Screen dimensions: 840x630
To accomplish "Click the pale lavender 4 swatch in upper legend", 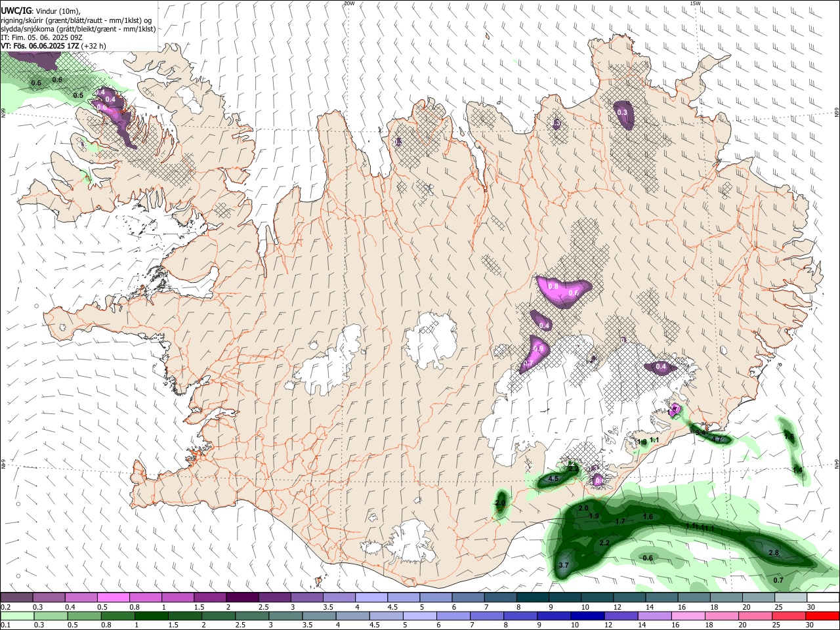I will pos(371,598).
